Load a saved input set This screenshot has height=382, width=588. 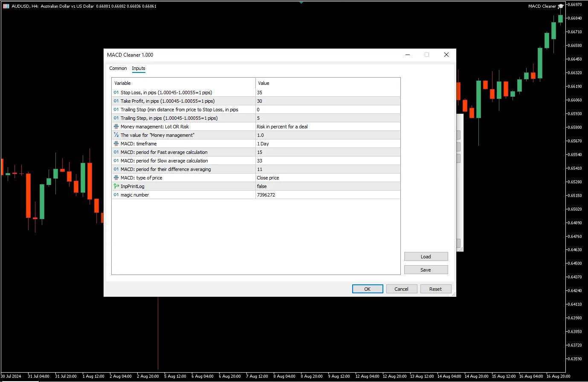pos(426,257)
